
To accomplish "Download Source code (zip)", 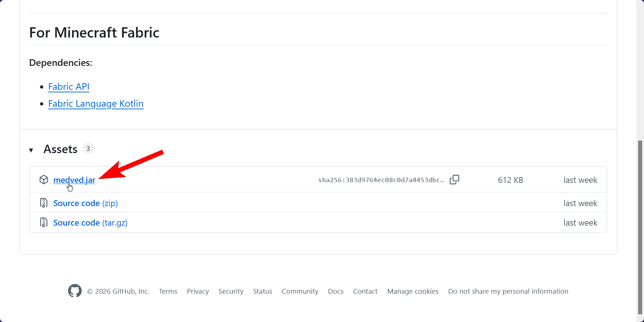I will [85, 203].
